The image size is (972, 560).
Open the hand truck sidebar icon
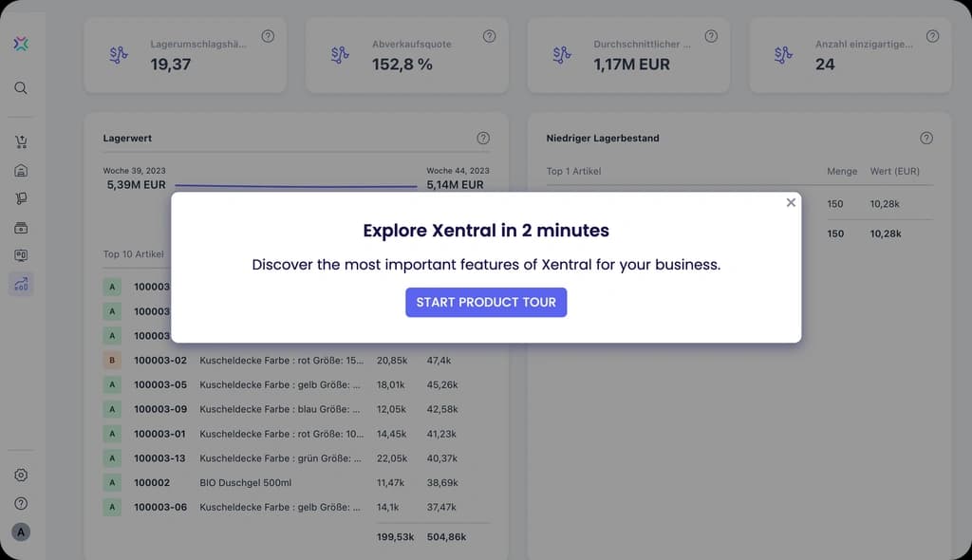coord(21,198)
